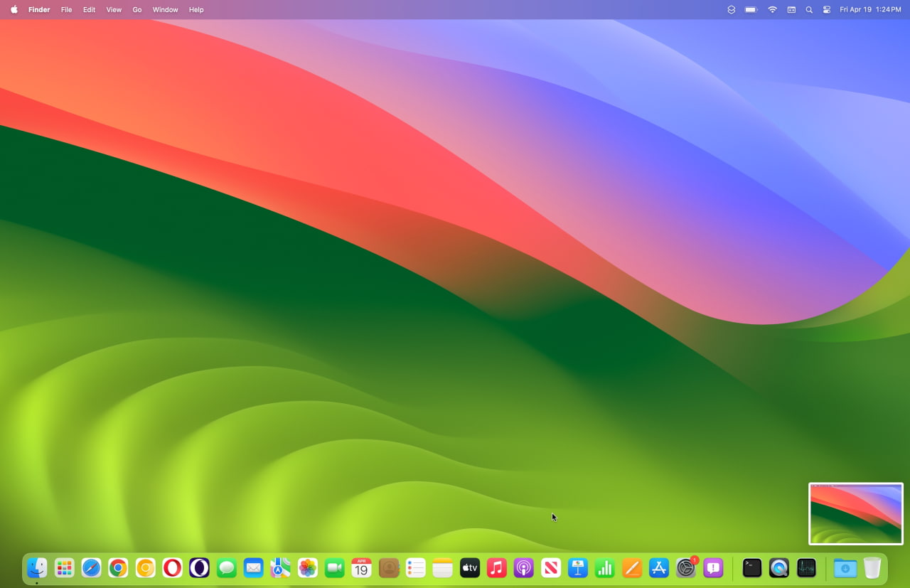This screenshot has width=910, height=588.
Task: Click the screenshot preview thumbnail
Action: coord(856,513)
